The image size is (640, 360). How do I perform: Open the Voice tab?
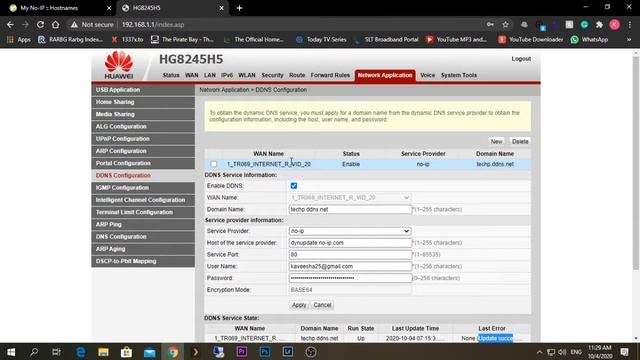point(427,75)
